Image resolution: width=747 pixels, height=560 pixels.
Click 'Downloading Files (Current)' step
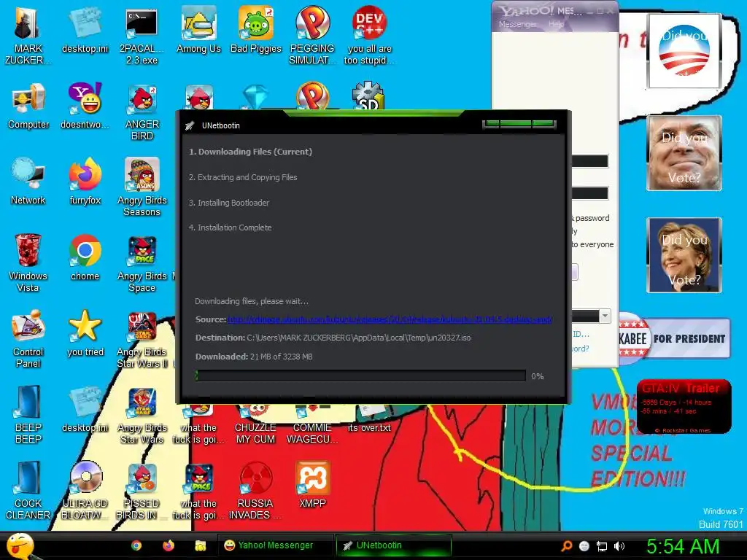[x=251, y=152]
